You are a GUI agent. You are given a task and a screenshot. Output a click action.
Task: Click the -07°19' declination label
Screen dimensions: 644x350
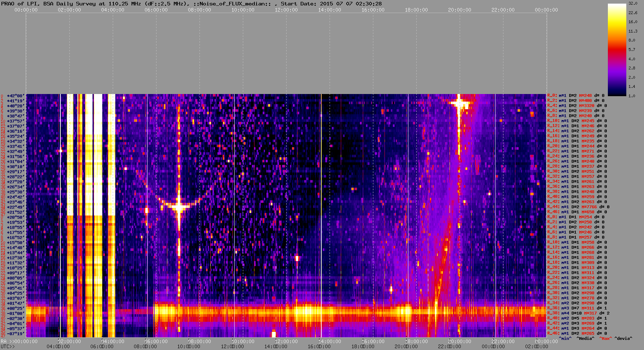point(16,334)
